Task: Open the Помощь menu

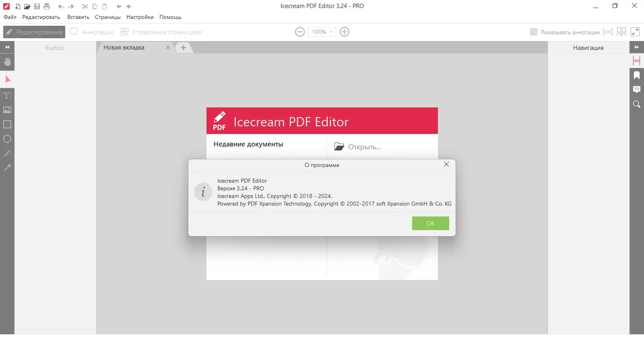Action: point(170,17)
